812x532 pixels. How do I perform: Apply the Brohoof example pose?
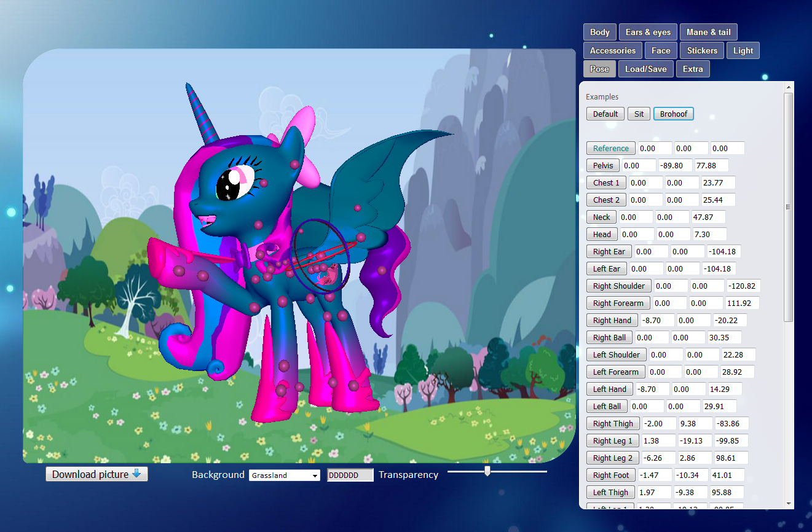coord(674,114)
